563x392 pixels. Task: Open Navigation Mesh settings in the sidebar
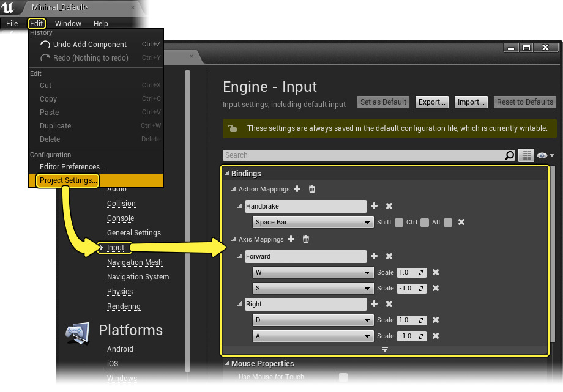(x=135, y=262)
